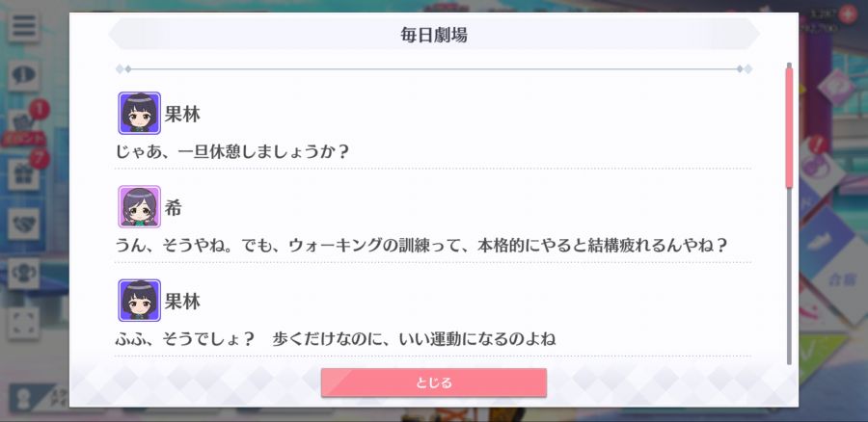
Task: Click the 毎日劇場 title header
Action: coord(434,35)
